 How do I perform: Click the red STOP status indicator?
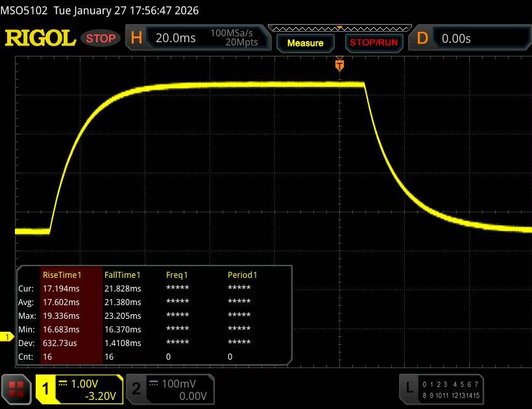(101, 38)
